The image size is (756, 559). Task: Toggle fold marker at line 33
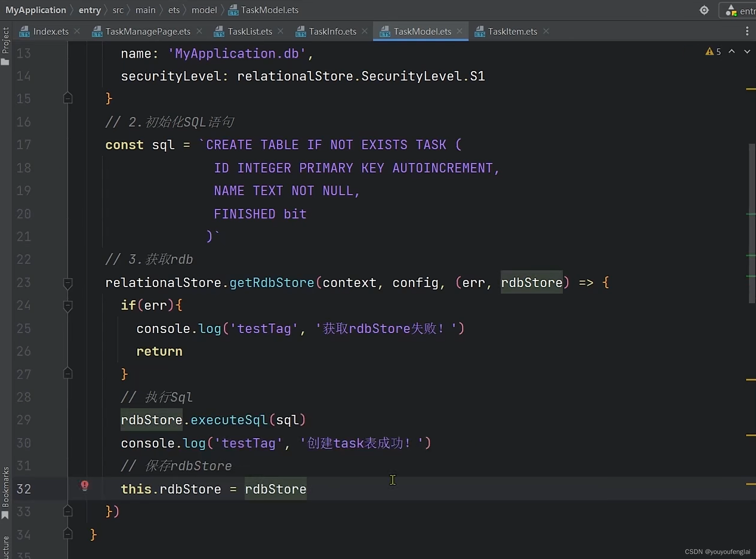pos(68,511)
